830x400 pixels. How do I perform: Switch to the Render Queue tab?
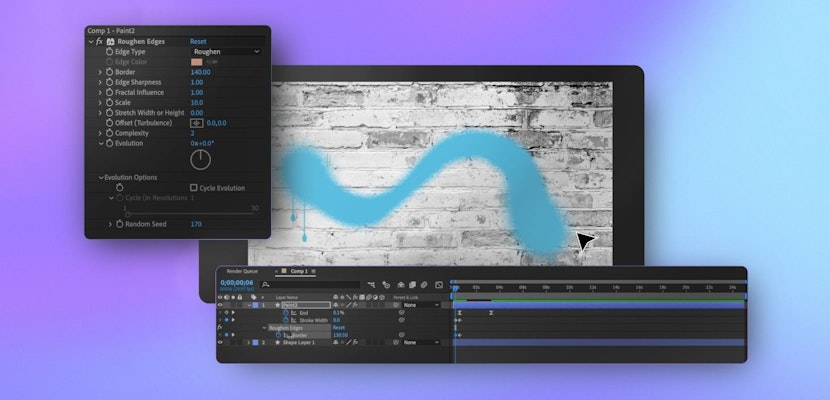click(242, 271)
